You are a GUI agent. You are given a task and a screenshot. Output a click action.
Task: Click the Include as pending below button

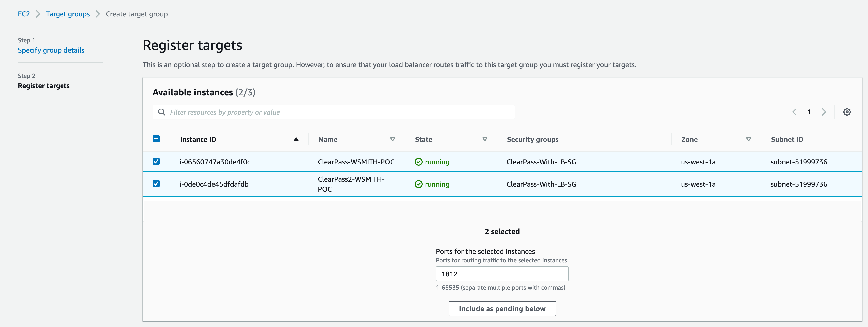point(502,308)
